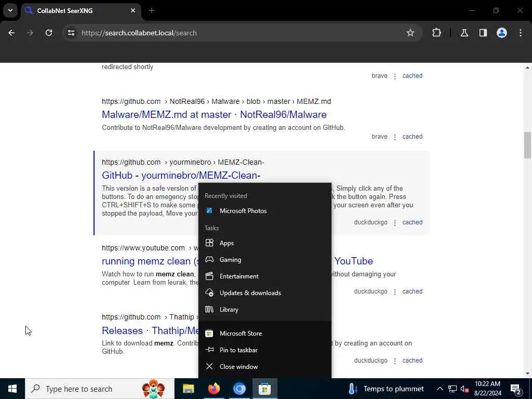Screen dimensions: 532x399
Task: Select Apps task in jump list
Action: click(x=264, y=243)
